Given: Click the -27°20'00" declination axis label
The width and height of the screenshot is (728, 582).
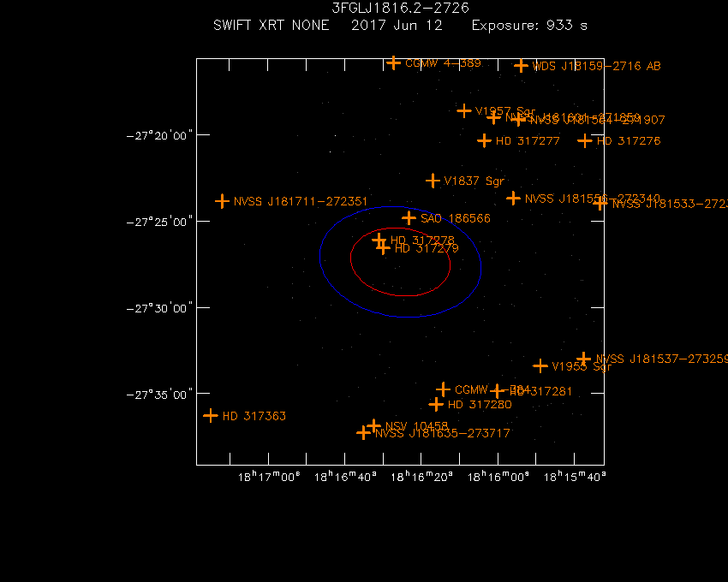Looking at the screenshot, I should tap(159, 136).
